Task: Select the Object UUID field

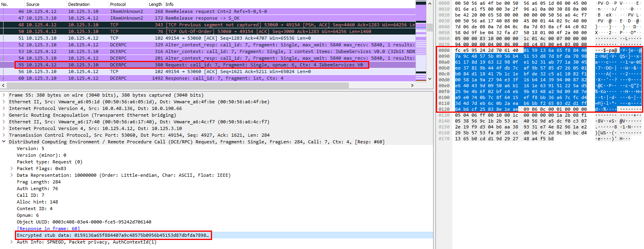Action: 84,222
